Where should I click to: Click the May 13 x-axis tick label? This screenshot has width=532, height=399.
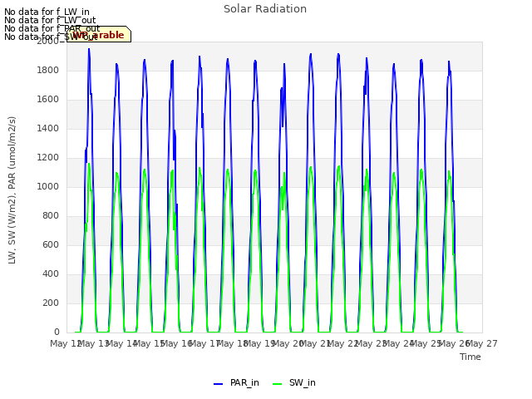click(x=94, y=343)
